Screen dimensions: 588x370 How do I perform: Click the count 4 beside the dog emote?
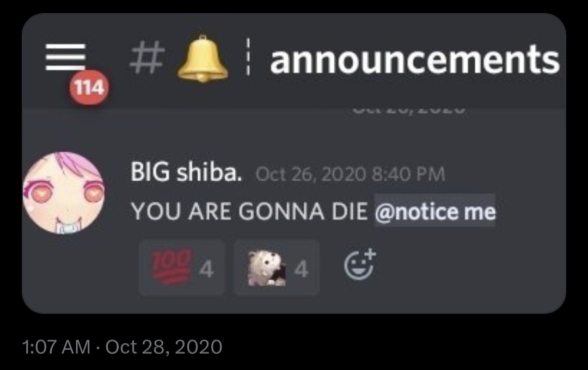pos(302,269)
